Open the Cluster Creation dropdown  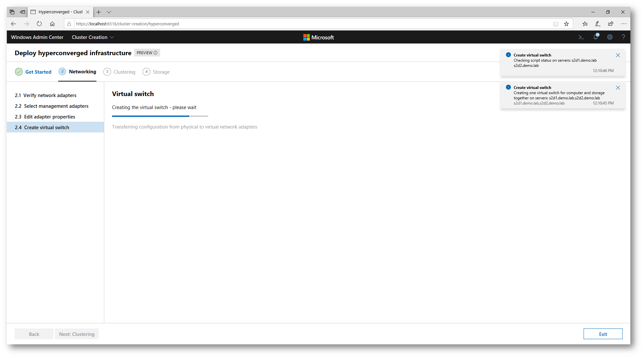[93, 37]
